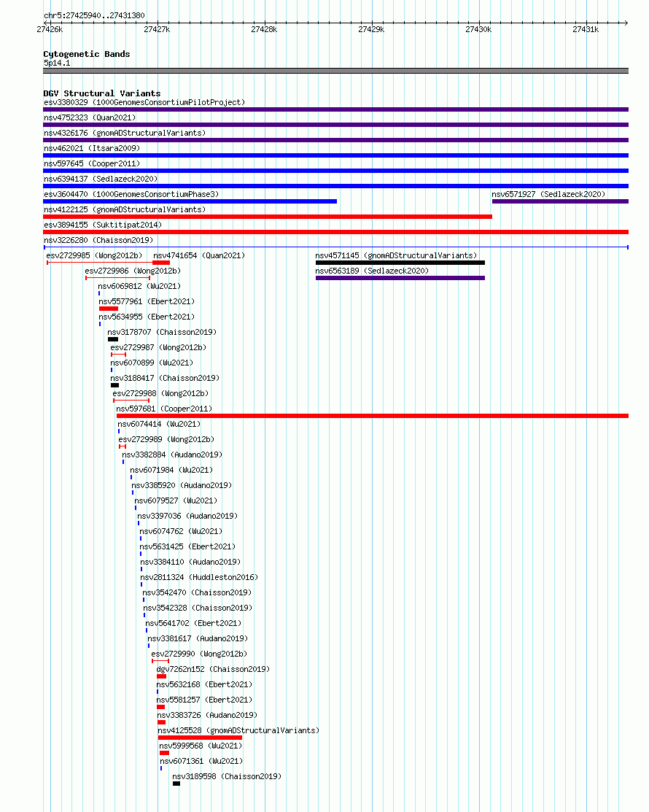This screenshot has width=649, height=812.
Task: Select dgv7262n152 (Chaisson2019) label
Action: click(213, 669)
